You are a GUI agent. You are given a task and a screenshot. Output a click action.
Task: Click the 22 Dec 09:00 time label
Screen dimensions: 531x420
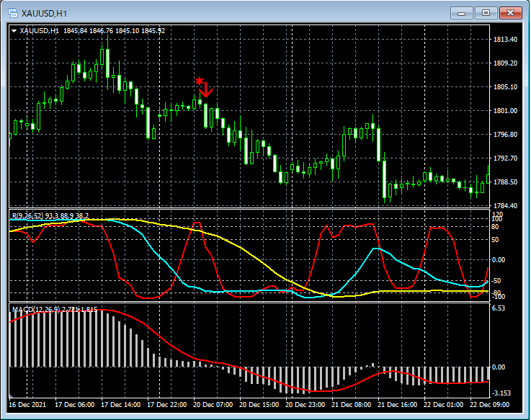490,404
